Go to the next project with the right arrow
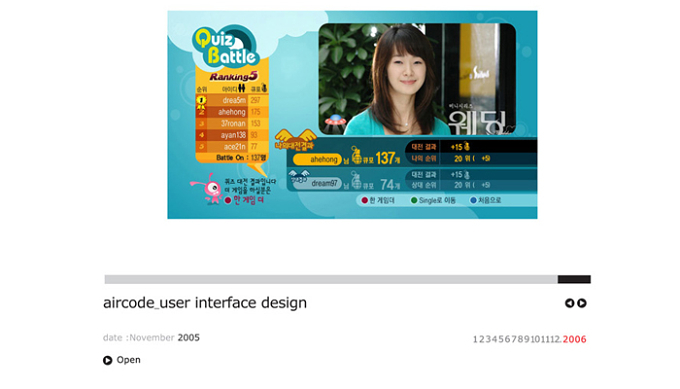The width and height of the screenshot is (680, 389). [x=582, y=303]
